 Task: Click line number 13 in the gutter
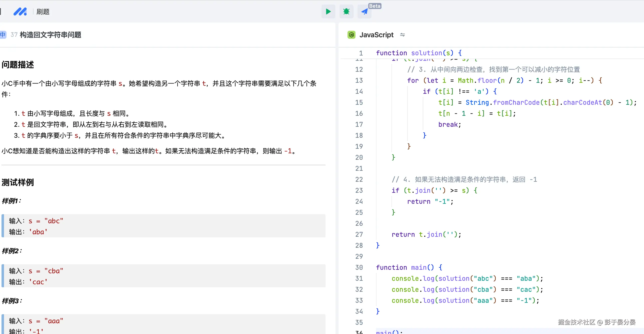(x=359, y=80)
